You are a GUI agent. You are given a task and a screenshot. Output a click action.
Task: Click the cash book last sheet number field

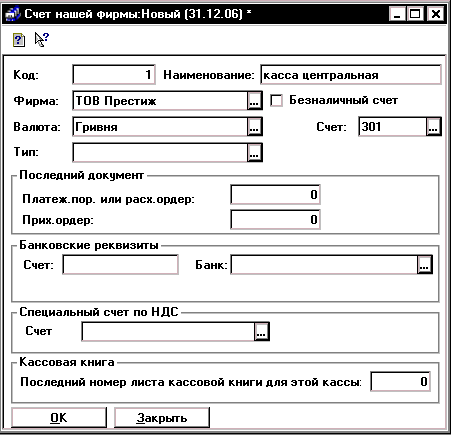400,382
